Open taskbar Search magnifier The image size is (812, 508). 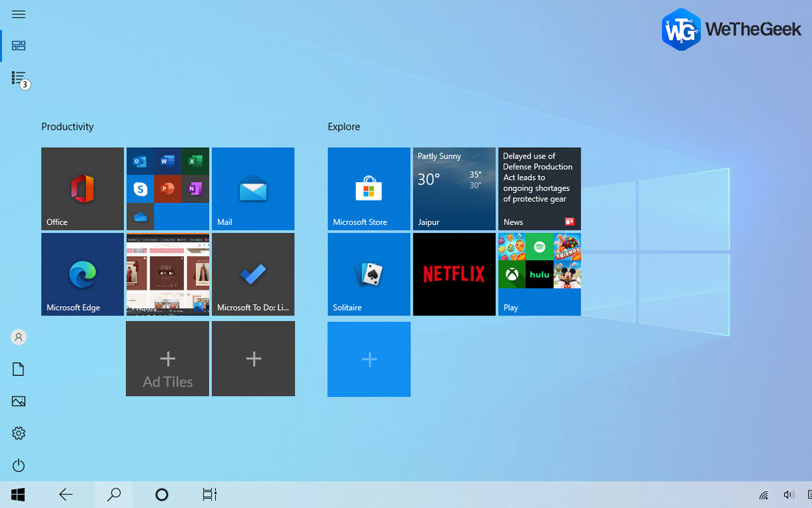click(x=114, y=494)
